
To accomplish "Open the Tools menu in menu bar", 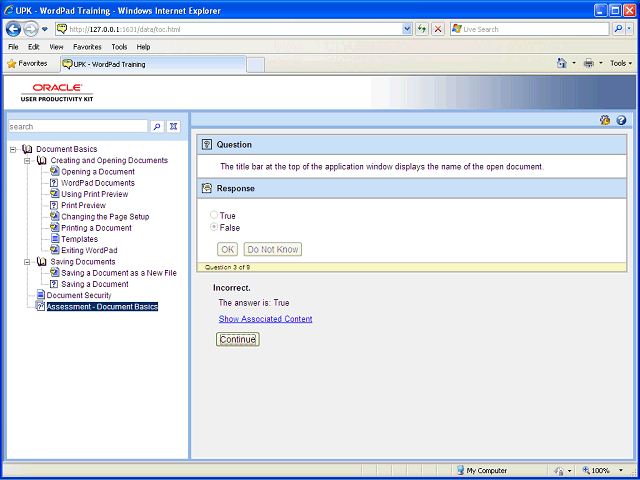I will click(x=119, y=47).
